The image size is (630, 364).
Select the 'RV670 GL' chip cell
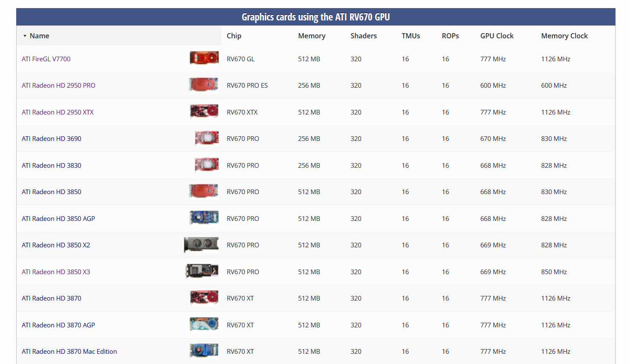tap(241, 59)
